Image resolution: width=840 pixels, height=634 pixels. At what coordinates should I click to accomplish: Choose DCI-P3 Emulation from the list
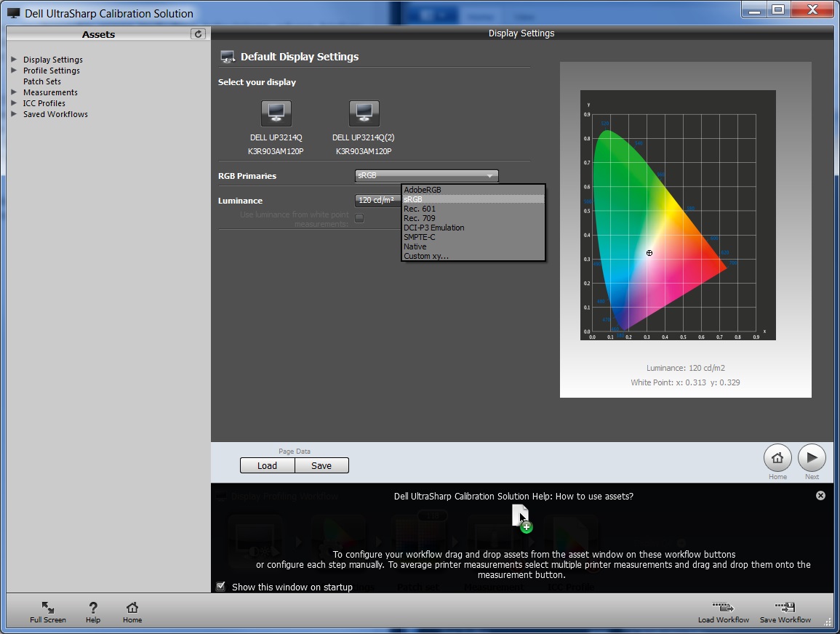434,228
